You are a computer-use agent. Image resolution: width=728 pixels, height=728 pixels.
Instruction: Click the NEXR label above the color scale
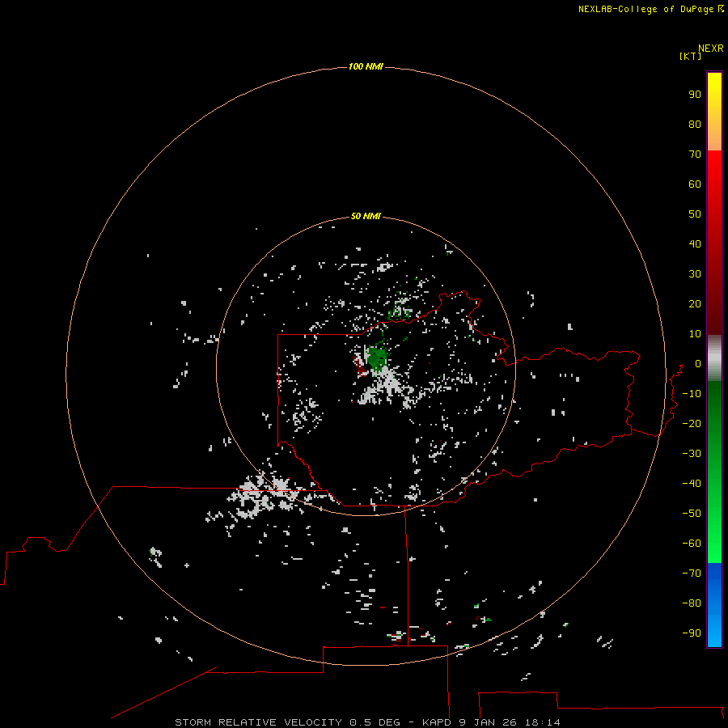tap(711, 49)
